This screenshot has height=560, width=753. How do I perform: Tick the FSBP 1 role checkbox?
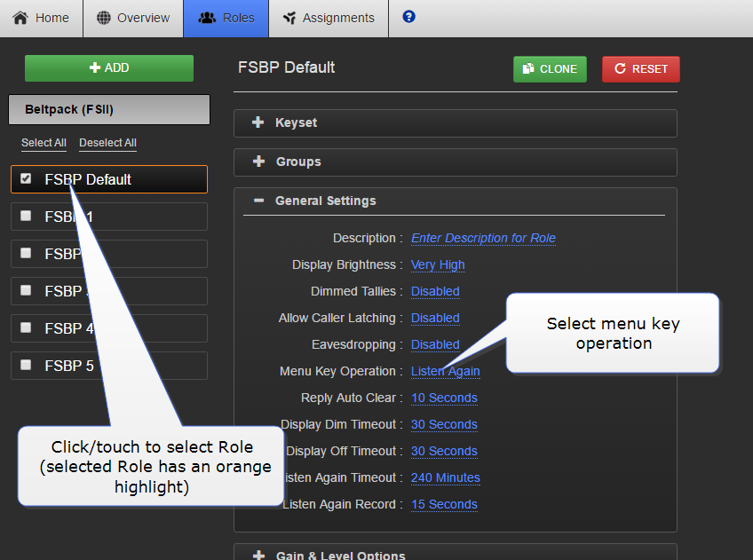26,217
